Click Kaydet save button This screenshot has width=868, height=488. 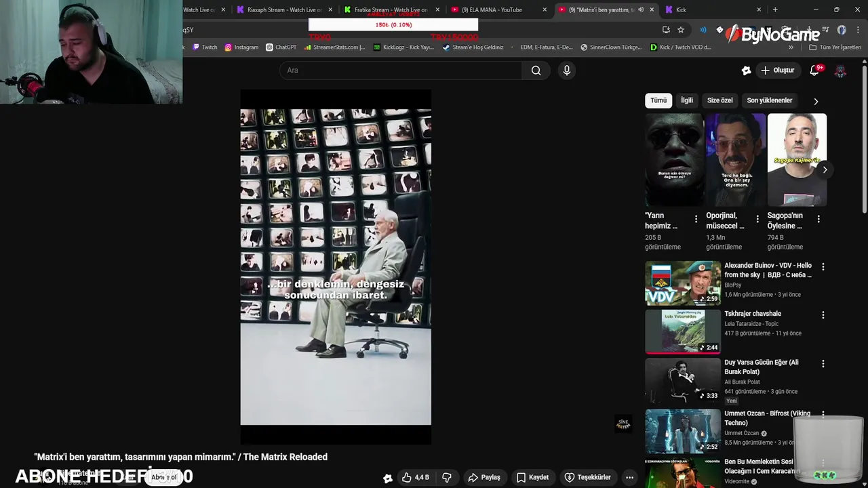click(532, 477)
